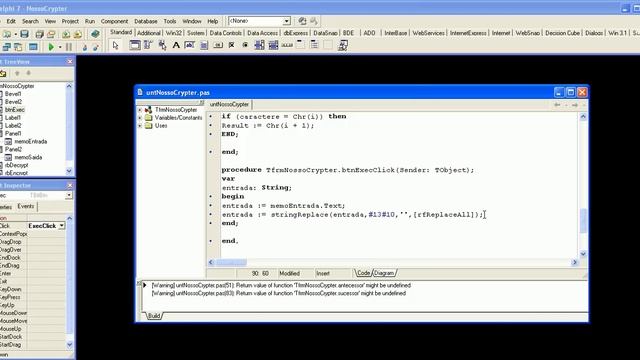Open the Database menu
Screen dimensions: 640x360
click(x=146, y=21)
